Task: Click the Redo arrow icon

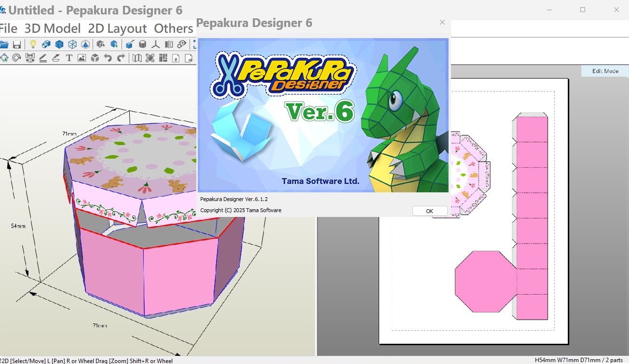Action: (121, 58)
